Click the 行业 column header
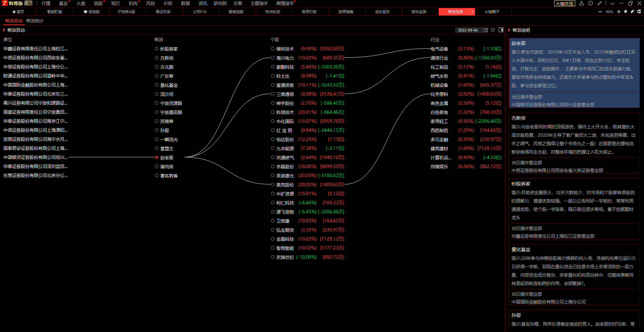Image resolution: width=644 pixels, height=332 pixels. pos(435,40)
